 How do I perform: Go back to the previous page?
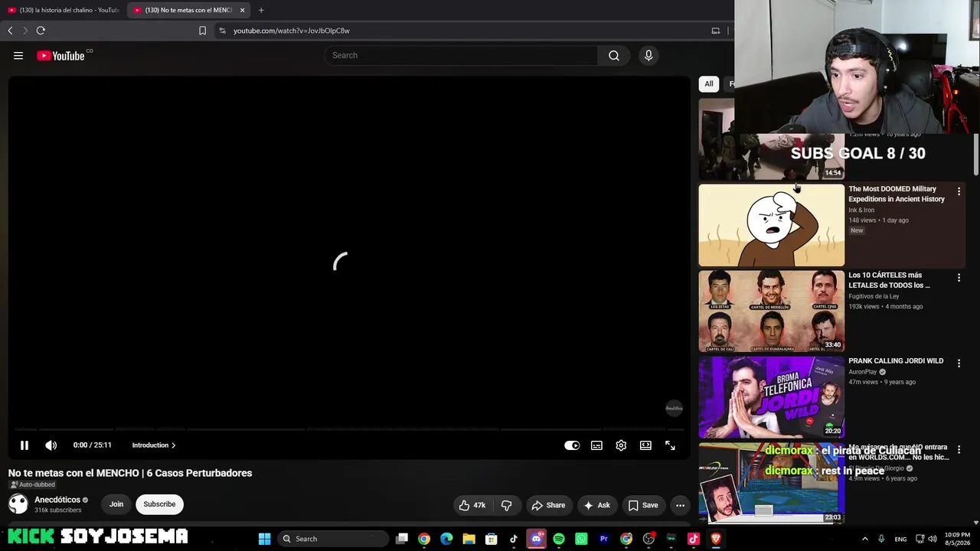pos(10,31)
